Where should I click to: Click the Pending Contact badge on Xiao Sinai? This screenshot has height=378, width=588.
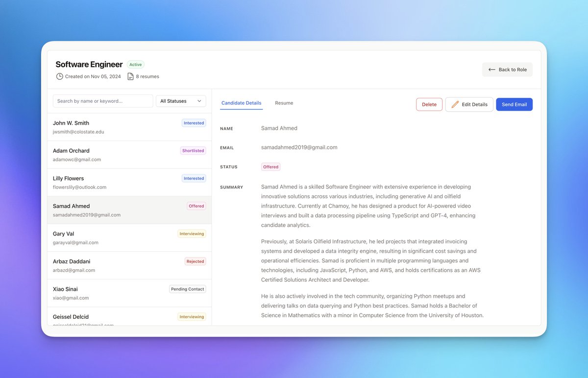[188, 289]
